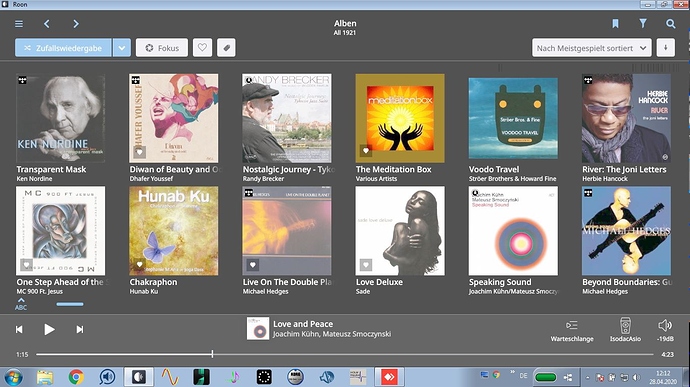
Task: Click the red taskbar application icon
Action: [x=389, y=377]
